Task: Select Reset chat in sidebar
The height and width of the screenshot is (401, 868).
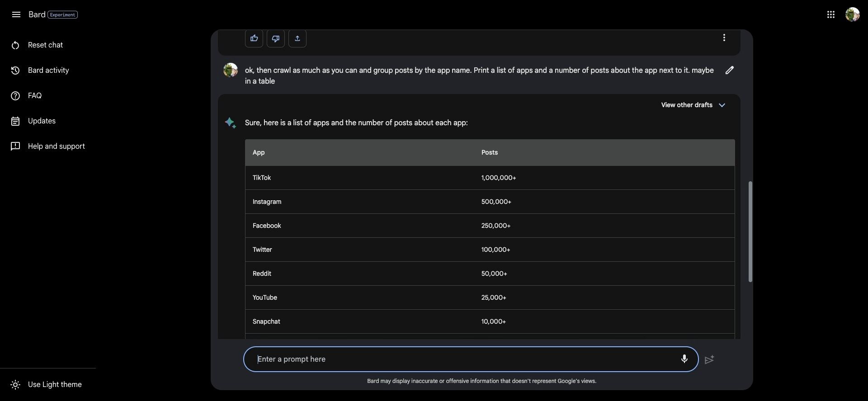Action: click(x=45, y=45)
